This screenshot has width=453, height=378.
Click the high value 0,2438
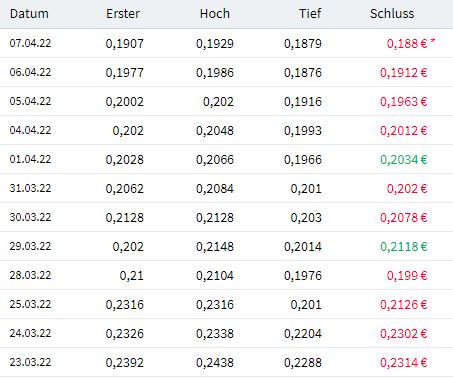[x=215, y=363]
